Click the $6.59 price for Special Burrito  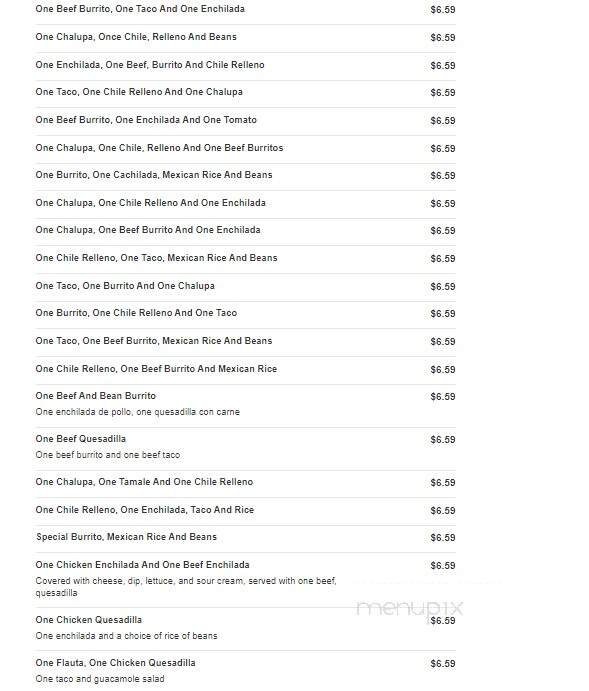coord(443,538)
